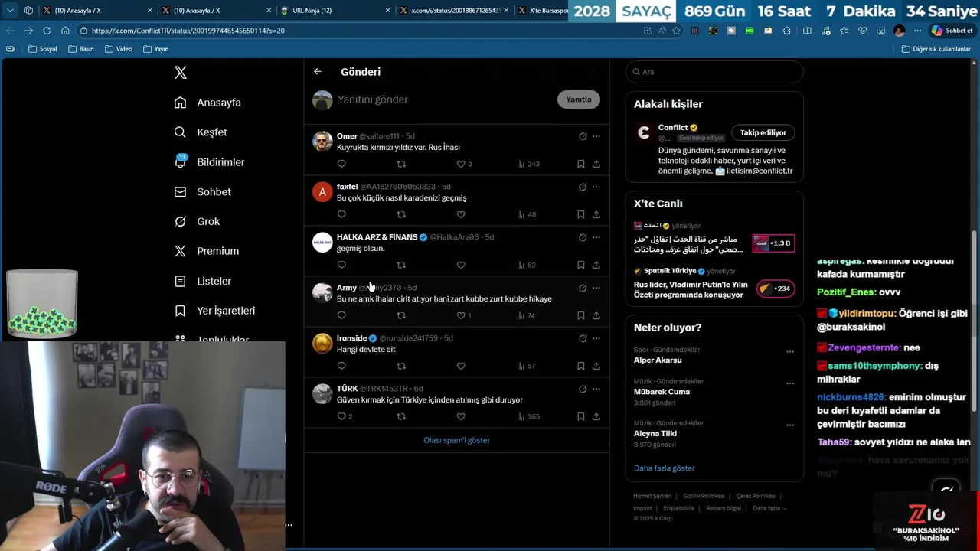Screen dimensions: 980x551
Task: Open Diğer sık kullanılanlar folder
Action: [936, 49]
